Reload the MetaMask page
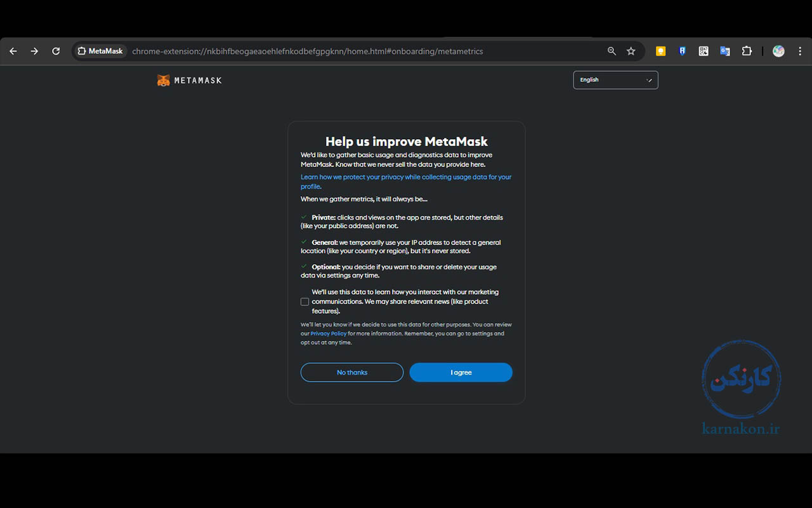The image size is (812, 508). point(56,51)
